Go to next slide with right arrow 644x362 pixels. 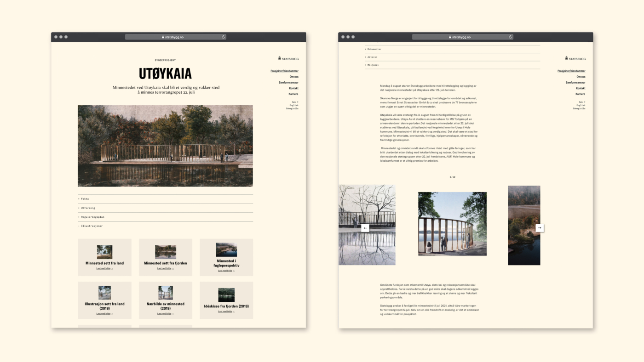540,228
